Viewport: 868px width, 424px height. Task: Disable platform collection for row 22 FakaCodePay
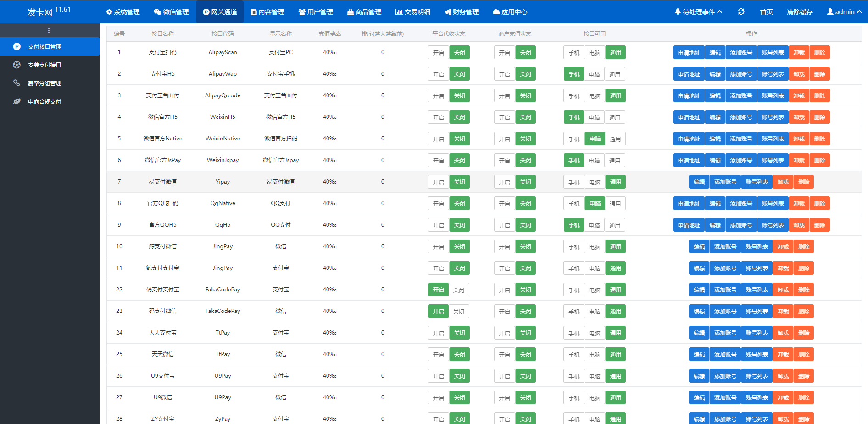[x=459, y=290]
